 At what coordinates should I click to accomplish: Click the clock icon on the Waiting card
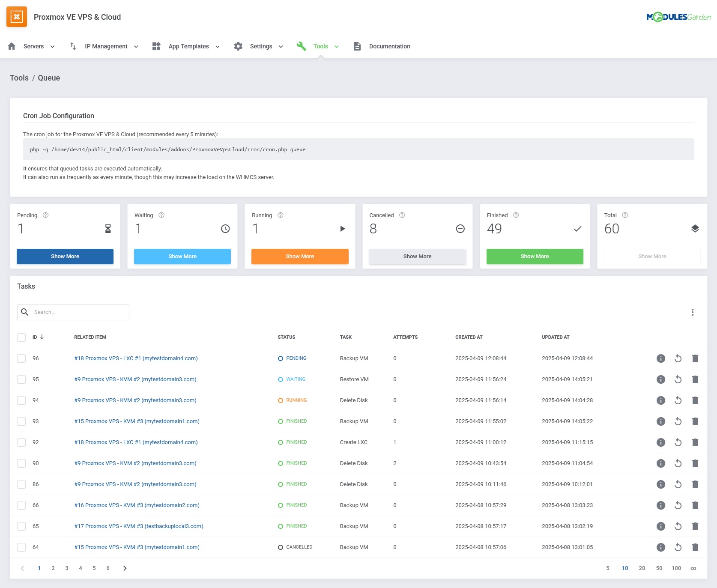tap(224, 229)
